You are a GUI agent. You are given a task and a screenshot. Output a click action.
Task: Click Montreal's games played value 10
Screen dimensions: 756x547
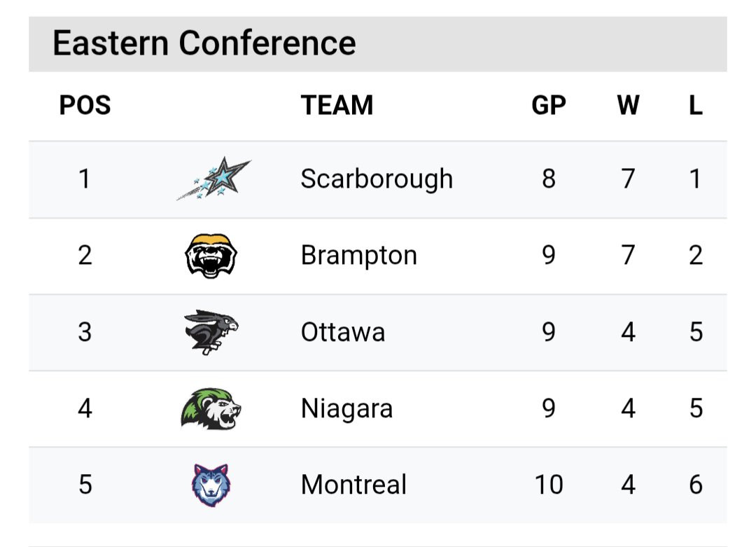[549, 484]
